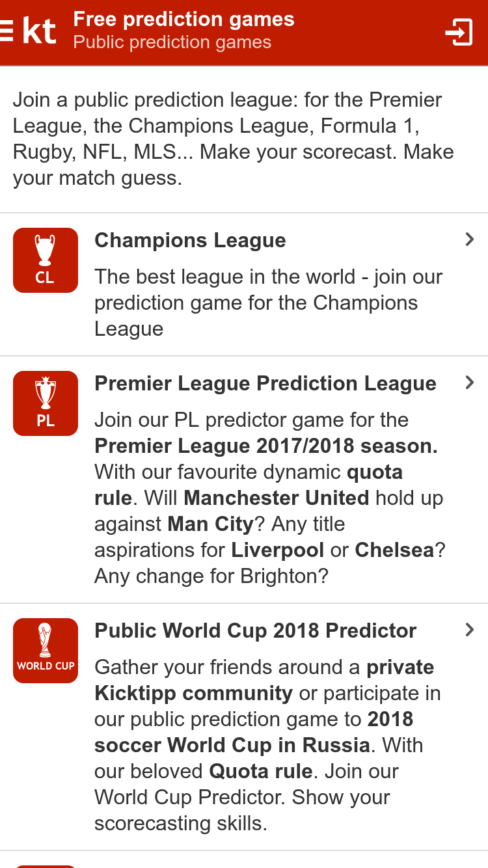The image size is (488, 868).
Task: Tap the partially visible red icon at bottom
Action: (x=46, y=865)
